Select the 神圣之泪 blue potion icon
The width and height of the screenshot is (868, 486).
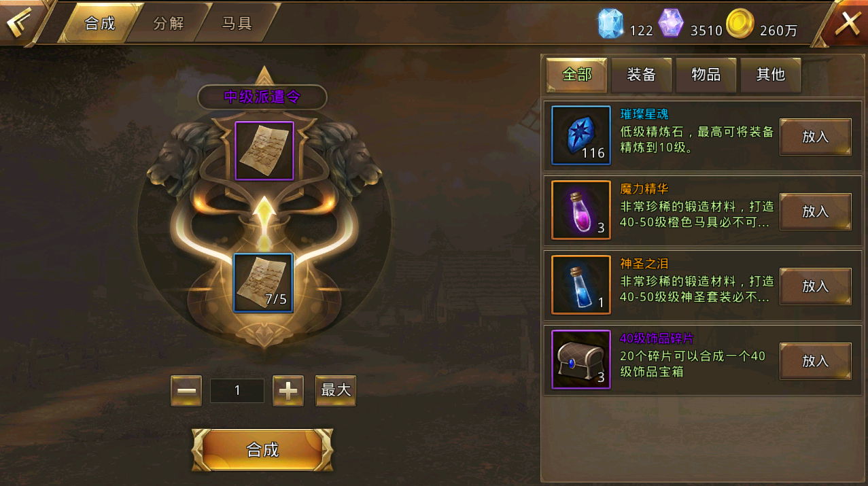point(581,285)
